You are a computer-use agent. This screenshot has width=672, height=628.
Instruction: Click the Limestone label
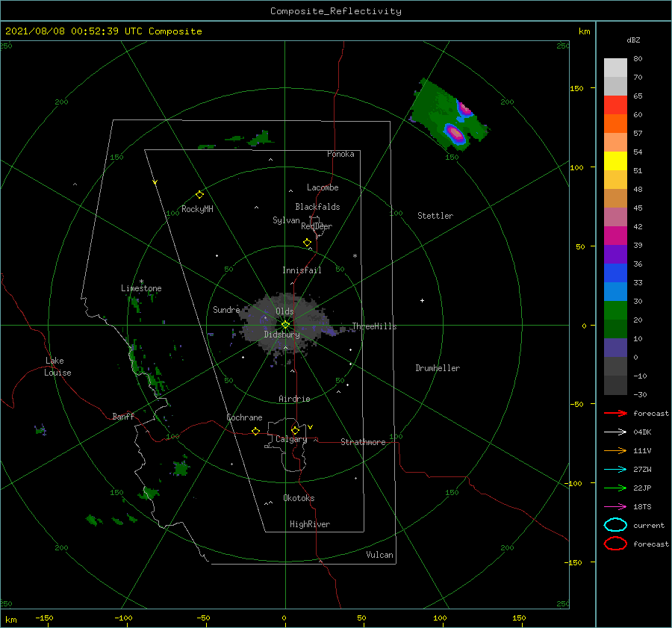pos(141,288)
